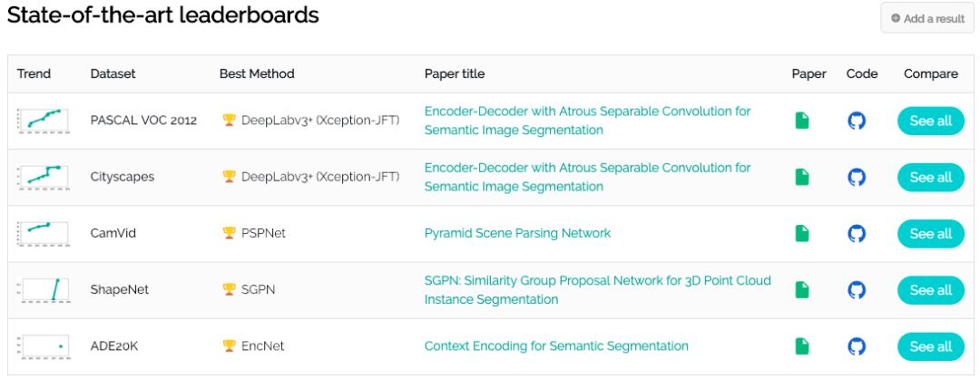Click the CamVid trend chart thumbnail

[x=43, y=233]
